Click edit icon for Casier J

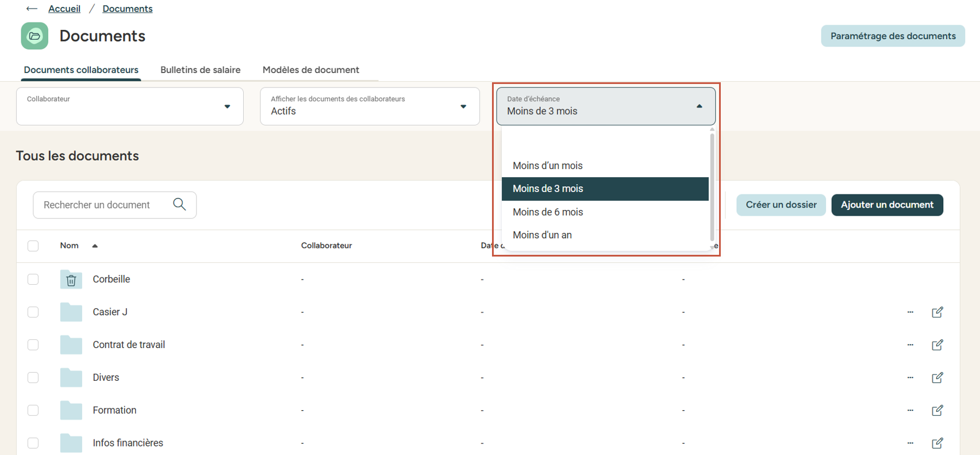(x=937, y=312)
